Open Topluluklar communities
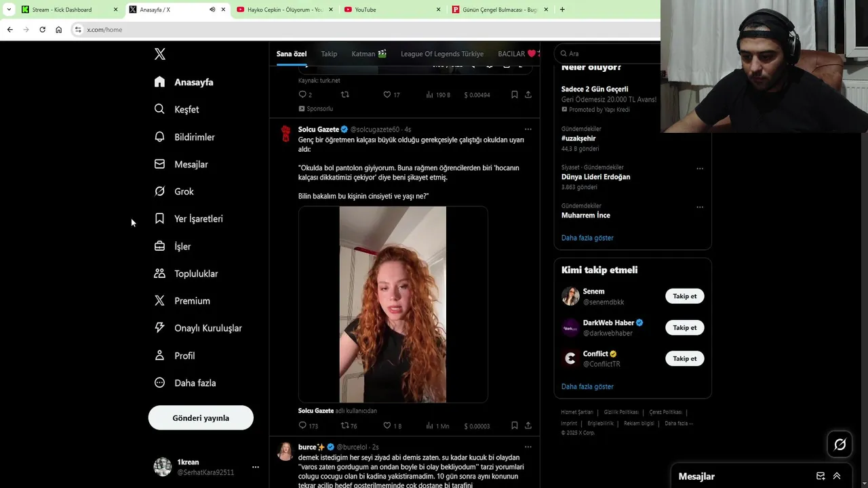This screenshot has width=868, height=488. coord(186,273)
